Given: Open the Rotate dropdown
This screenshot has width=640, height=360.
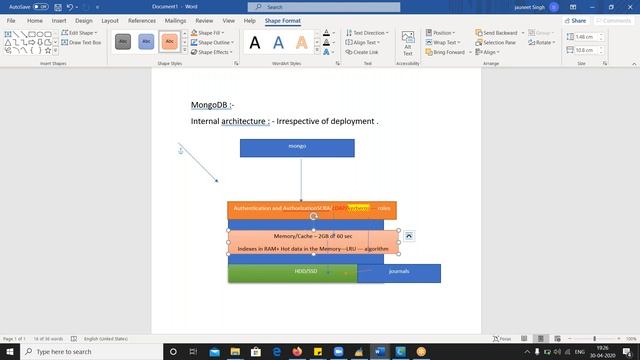Looking at the screenshot, I should [x=541, y=42].
